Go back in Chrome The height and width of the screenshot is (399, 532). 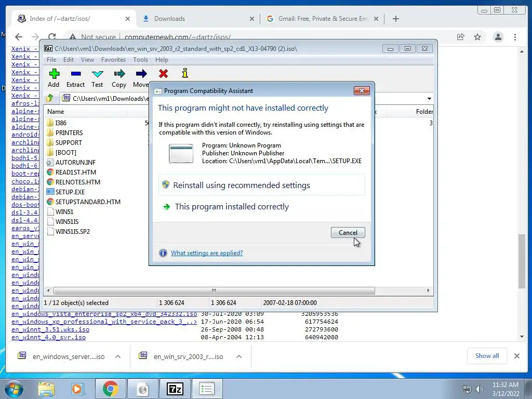point(19,37)
